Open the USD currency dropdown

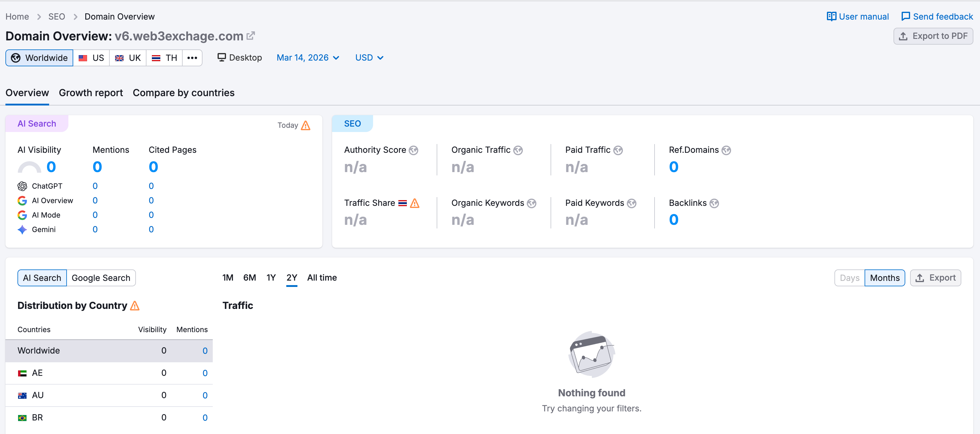(369, 58)
